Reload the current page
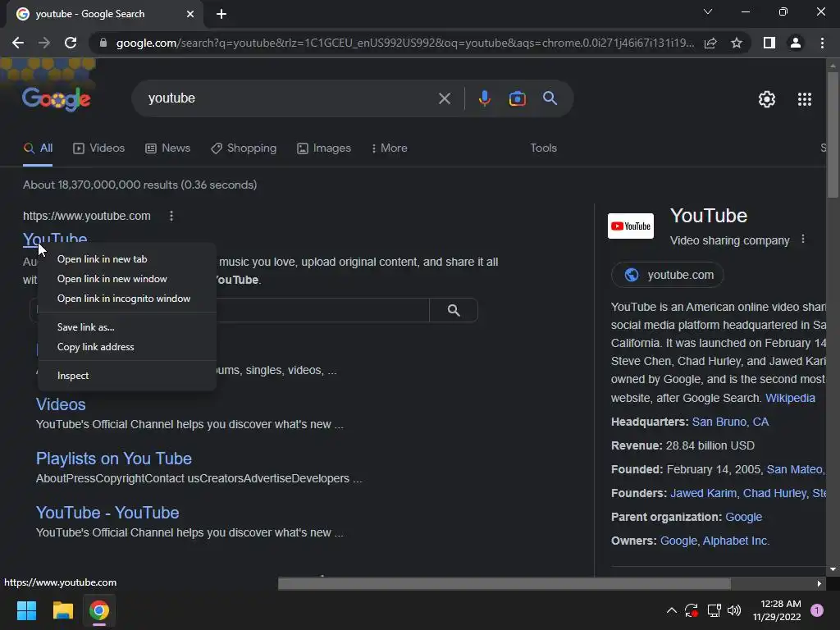 71,43
